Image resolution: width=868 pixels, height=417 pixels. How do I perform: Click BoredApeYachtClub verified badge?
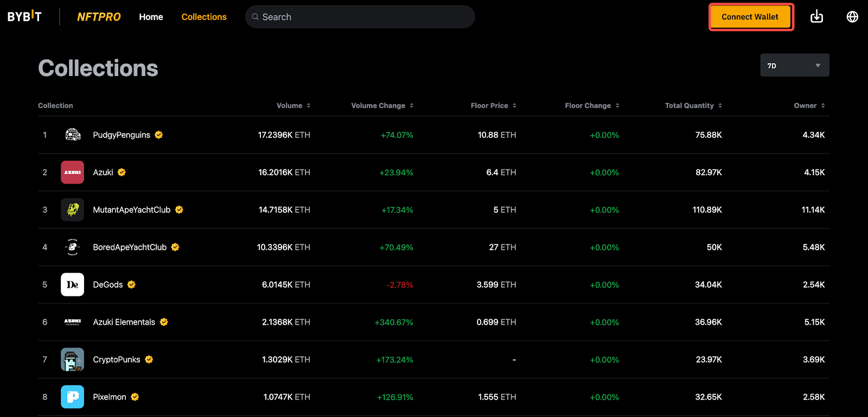175,247
